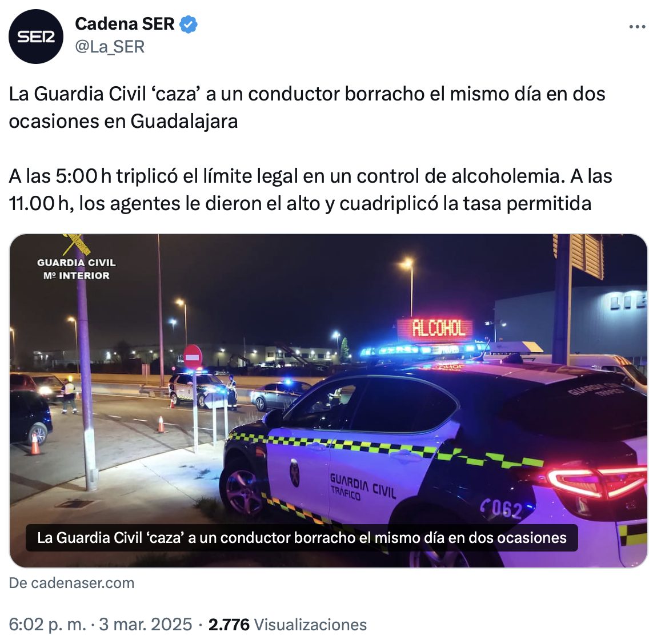Open the Guardia Civil patrol car image card
Screen dimensions: 657x644
click(x=328, y=400)
